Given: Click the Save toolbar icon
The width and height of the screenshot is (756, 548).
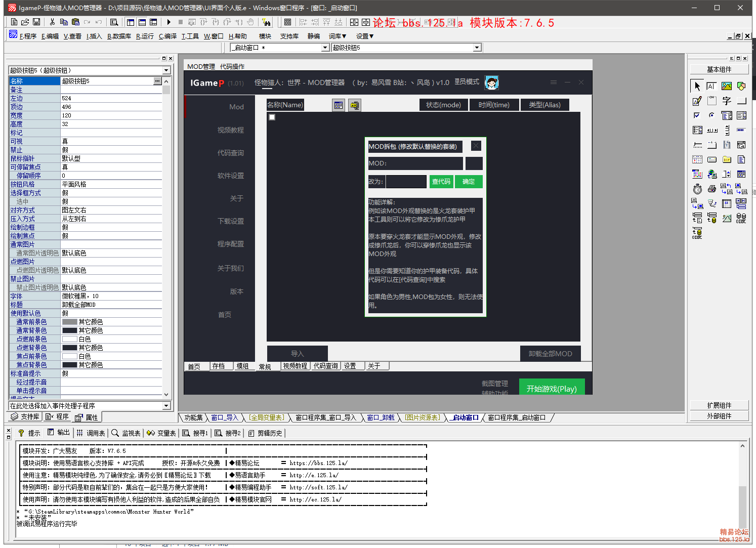Looking at the screenshot, I should click(36, 22).
